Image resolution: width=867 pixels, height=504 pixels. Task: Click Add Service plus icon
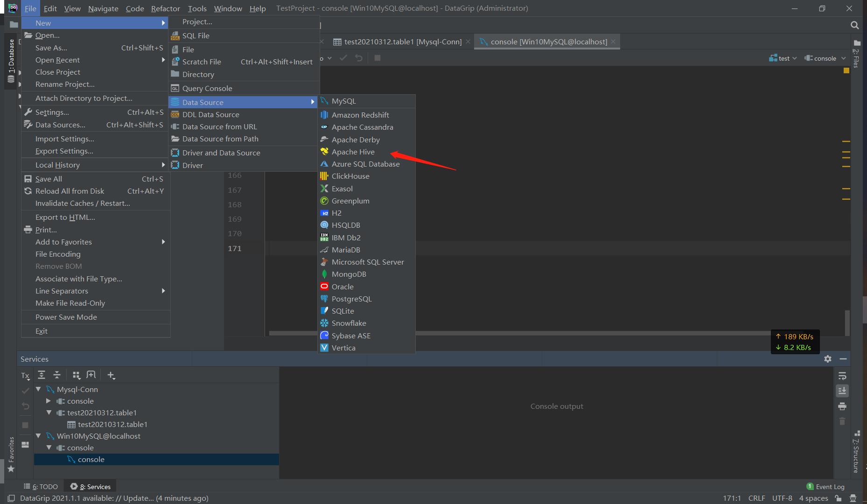(111, 375)
